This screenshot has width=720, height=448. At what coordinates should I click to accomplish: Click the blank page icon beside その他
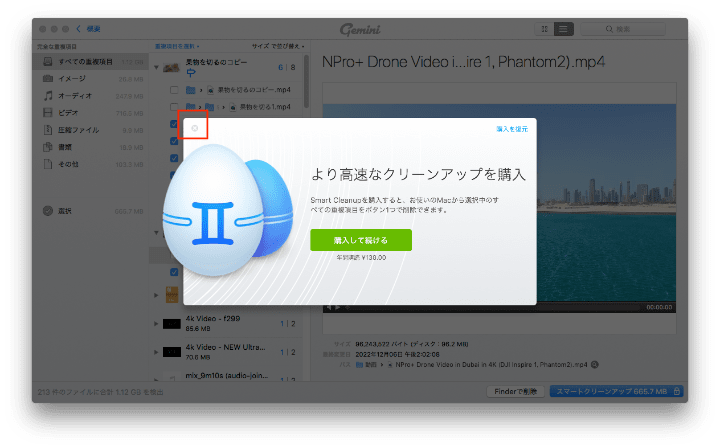coord(48,164)
